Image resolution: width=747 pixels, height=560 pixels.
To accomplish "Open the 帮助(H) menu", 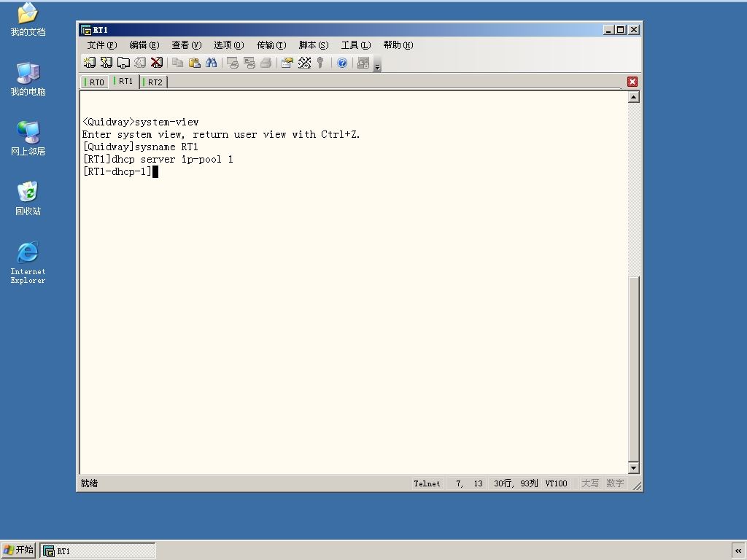I will click(398, 45).
